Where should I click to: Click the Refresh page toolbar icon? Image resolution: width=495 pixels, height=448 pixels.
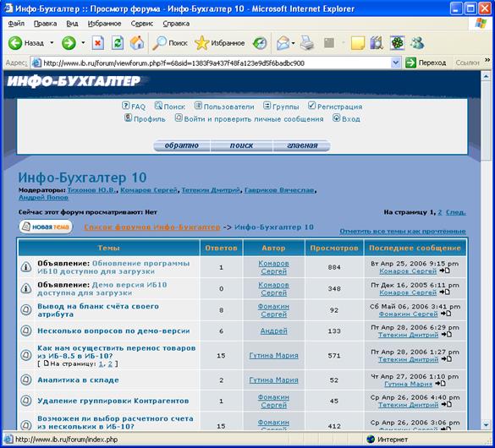coord(118,43)
